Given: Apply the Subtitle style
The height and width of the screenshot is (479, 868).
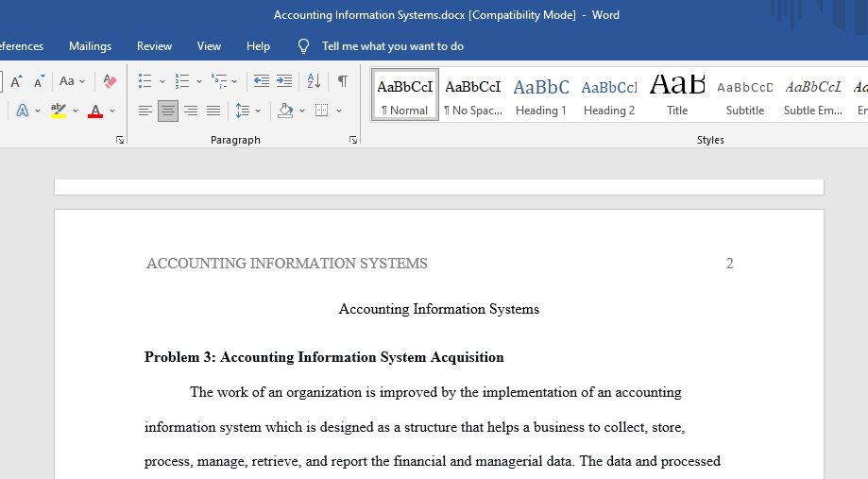Looking at the screenshot, I should tap(745, 94).
